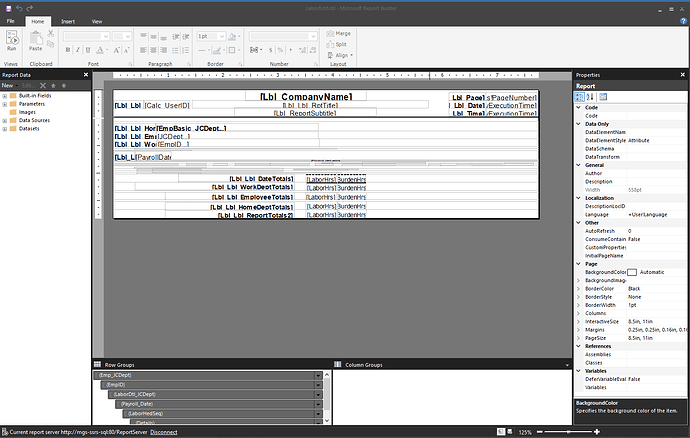Click the borders grid icon
This screenshot has width=690, height=438.
(x=232, y=50)
